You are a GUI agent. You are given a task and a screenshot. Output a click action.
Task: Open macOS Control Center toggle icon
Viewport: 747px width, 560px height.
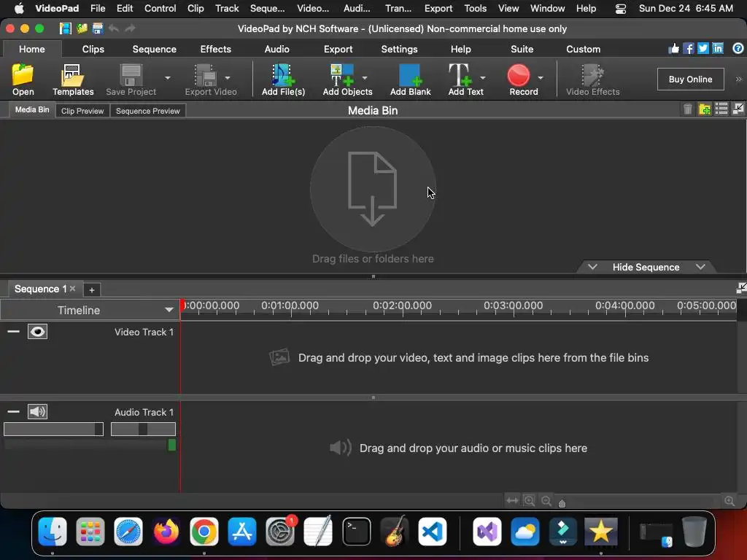[x=620, y=9]
